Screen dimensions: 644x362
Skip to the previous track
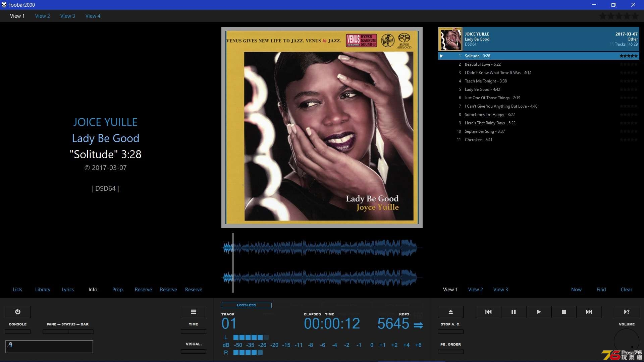click(488, 312)
